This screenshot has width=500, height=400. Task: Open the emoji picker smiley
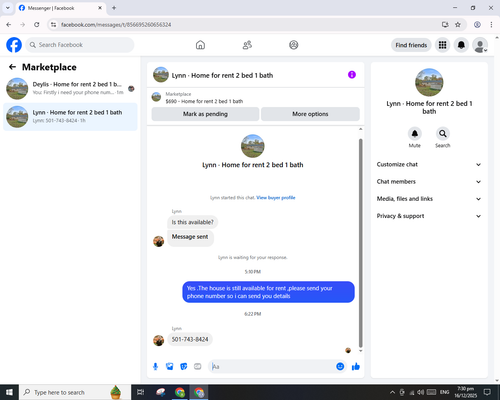pyautogui.click(x=340, y=367)
